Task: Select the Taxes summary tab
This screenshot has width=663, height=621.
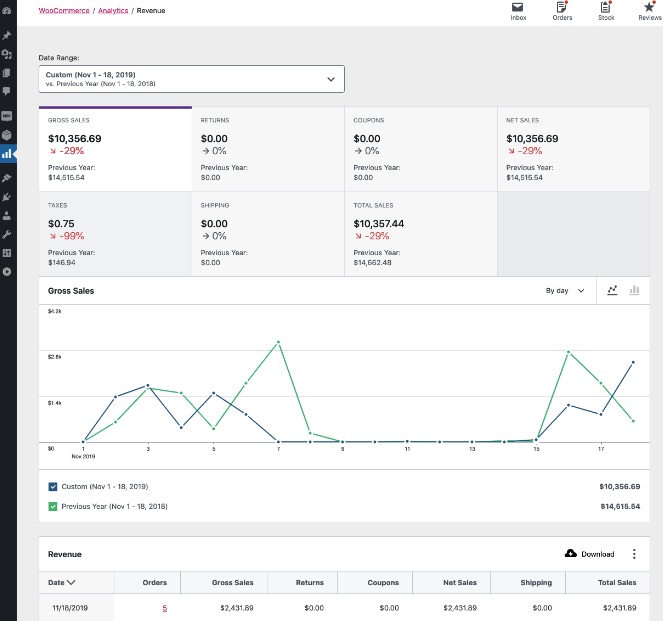Action: tap(115, 234)
